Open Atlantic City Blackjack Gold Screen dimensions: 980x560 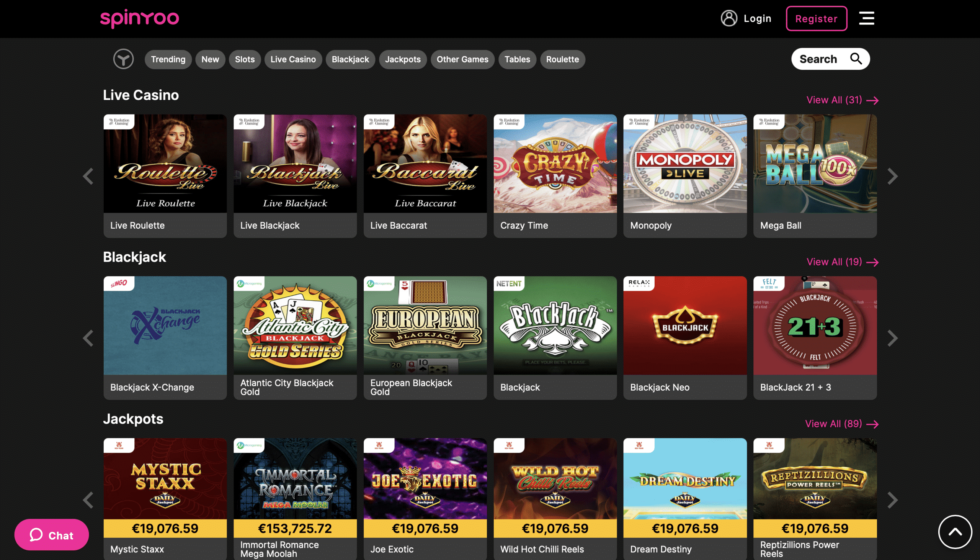tap(295, 338)
